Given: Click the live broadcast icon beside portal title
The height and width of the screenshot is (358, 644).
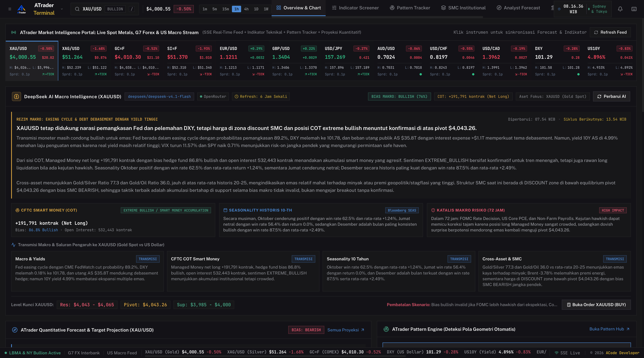Looking at the screenshot, I should pyautogui.click(x=14, y=32).
